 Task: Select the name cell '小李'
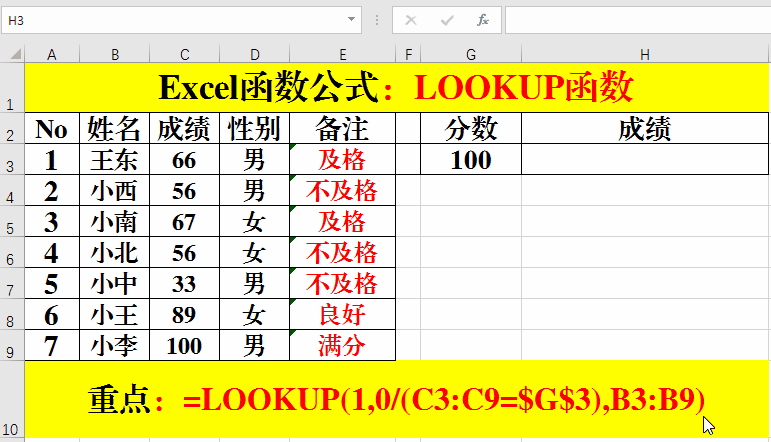[115, 345]
